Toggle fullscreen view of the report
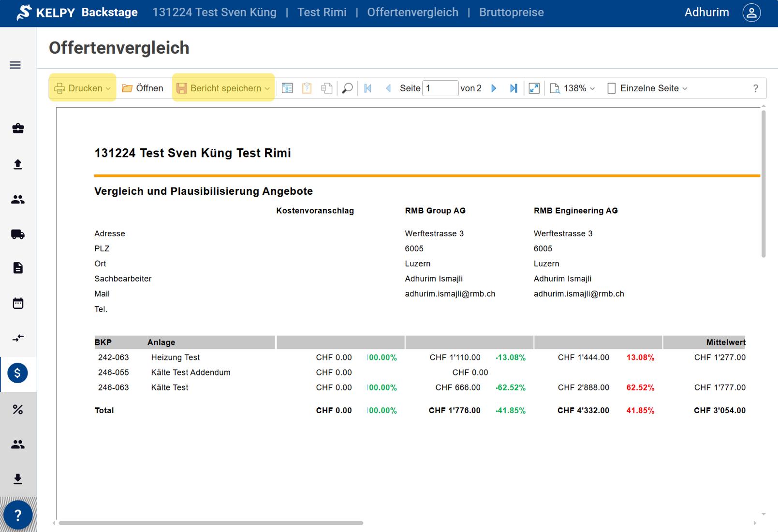 pyautogui.click(x=534, y=88)
